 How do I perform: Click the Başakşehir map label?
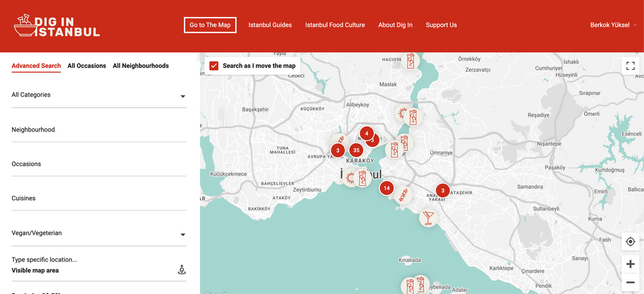coord(255,109)
